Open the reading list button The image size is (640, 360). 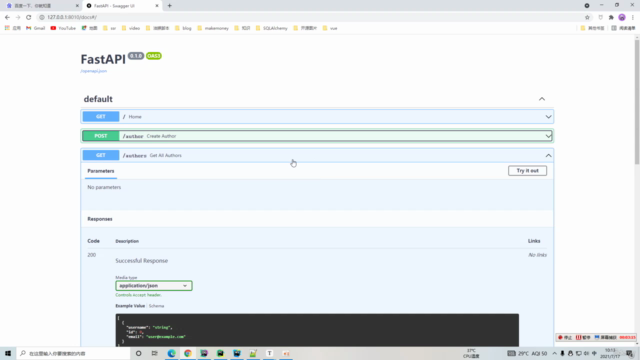point(623,28)
